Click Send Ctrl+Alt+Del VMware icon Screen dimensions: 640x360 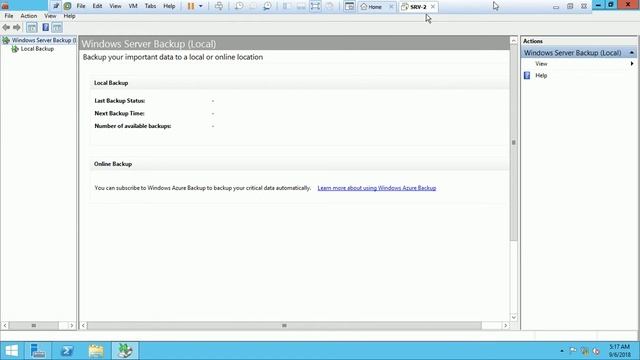(x=219, y=6)
